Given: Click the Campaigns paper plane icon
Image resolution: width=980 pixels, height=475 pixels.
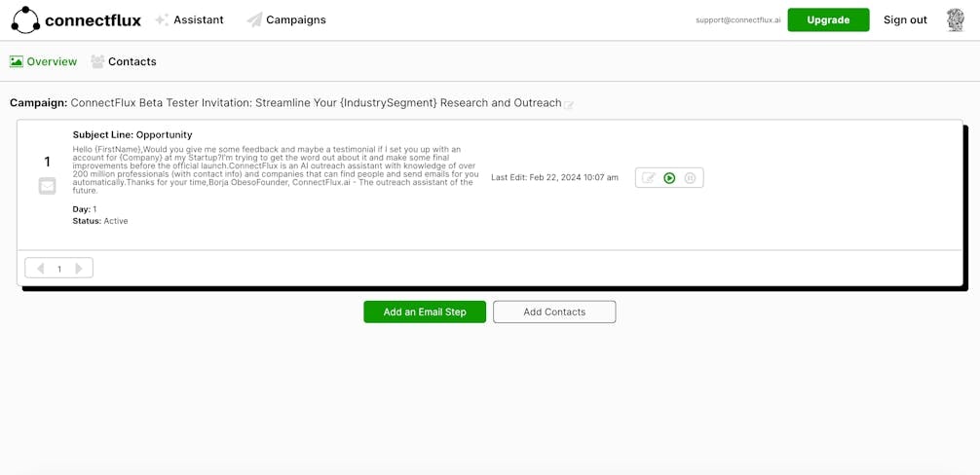Looking at the screenshot, I should point(254,20).
